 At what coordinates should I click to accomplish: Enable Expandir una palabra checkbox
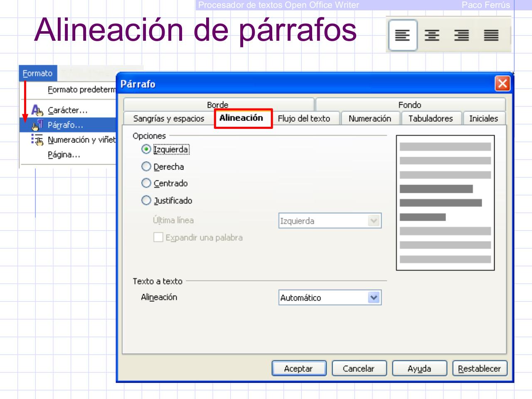tap(157, 237)
